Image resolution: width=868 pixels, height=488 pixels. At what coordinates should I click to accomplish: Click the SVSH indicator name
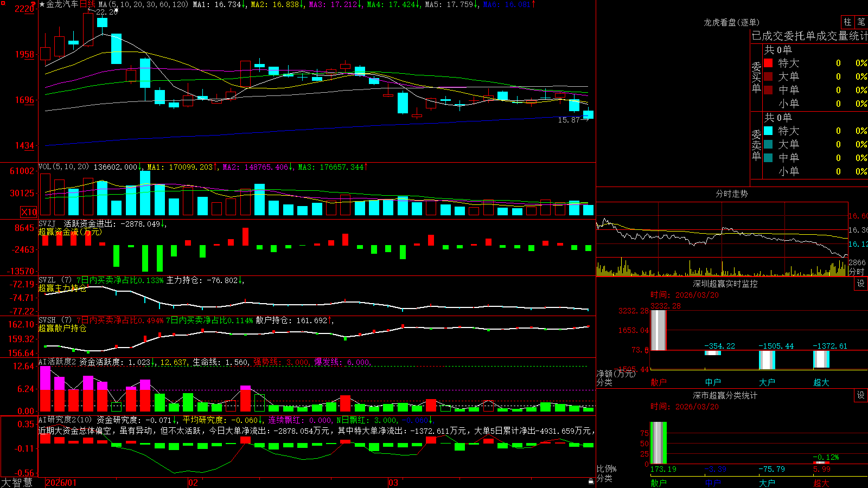(47, 320)
